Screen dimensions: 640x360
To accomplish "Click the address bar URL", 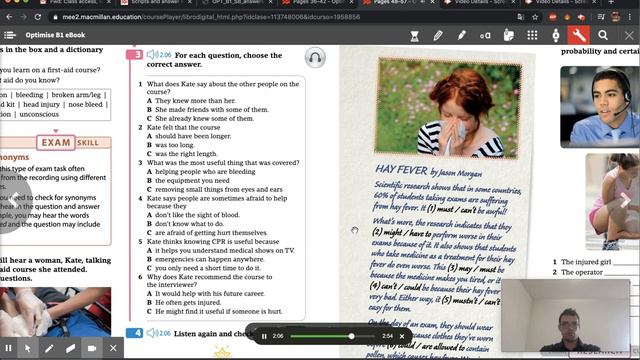I will [211, 17].
